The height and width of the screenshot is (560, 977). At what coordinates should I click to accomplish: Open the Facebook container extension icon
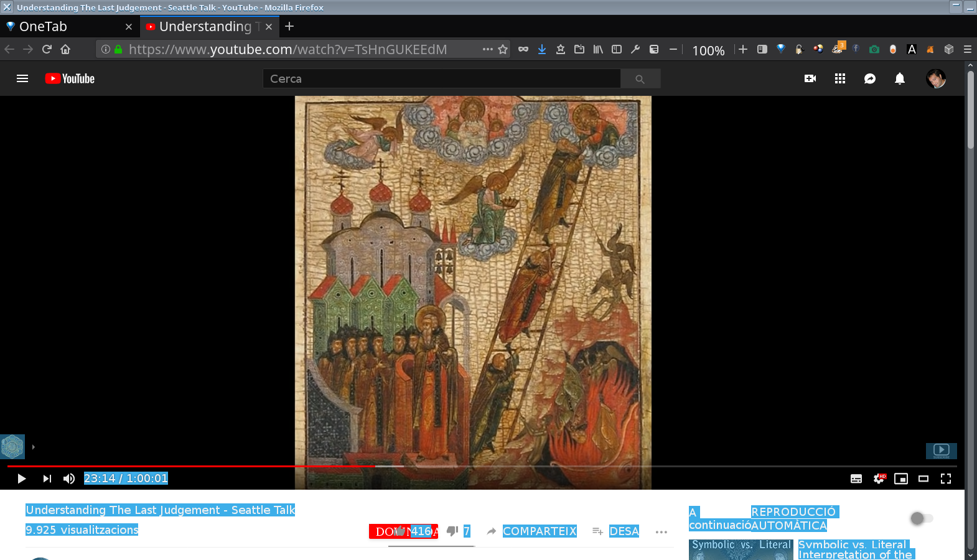click(x=856, y=49)
